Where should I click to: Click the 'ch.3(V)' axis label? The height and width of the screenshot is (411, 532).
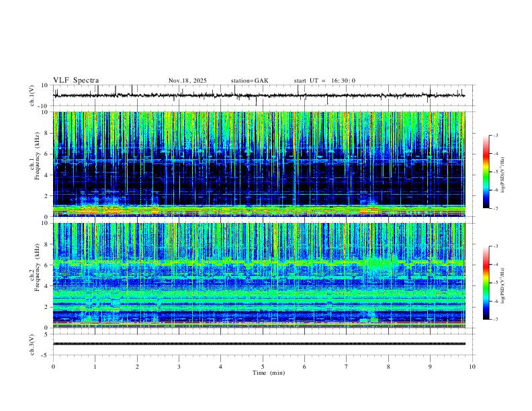(32, 345)
